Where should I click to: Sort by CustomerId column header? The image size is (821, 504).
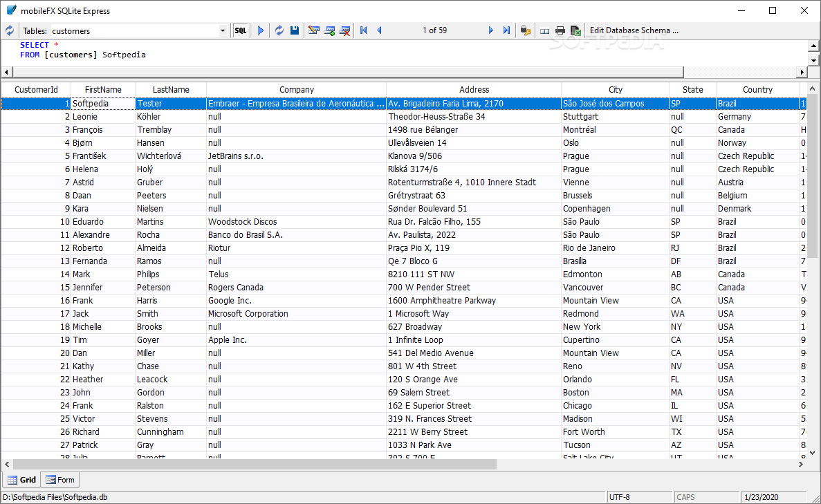(x=35, y=89)
